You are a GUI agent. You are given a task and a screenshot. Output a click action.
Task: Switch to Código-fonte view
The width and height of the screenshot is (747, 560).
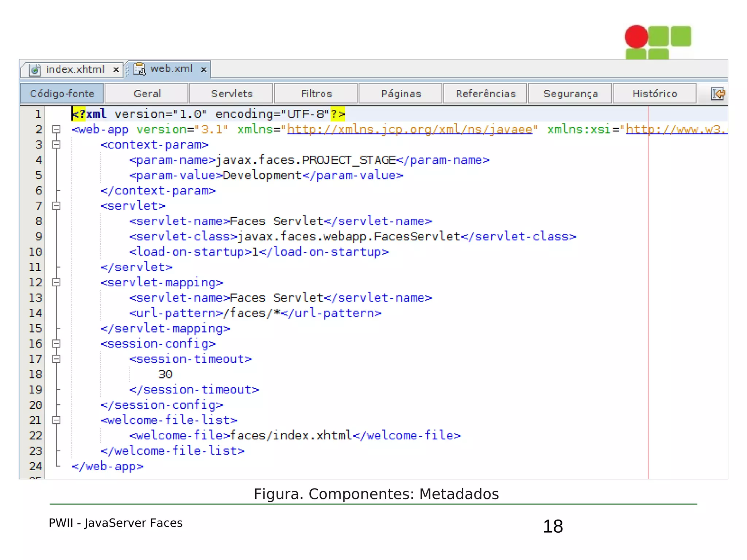pyautogui.click(x=62, y=94)
